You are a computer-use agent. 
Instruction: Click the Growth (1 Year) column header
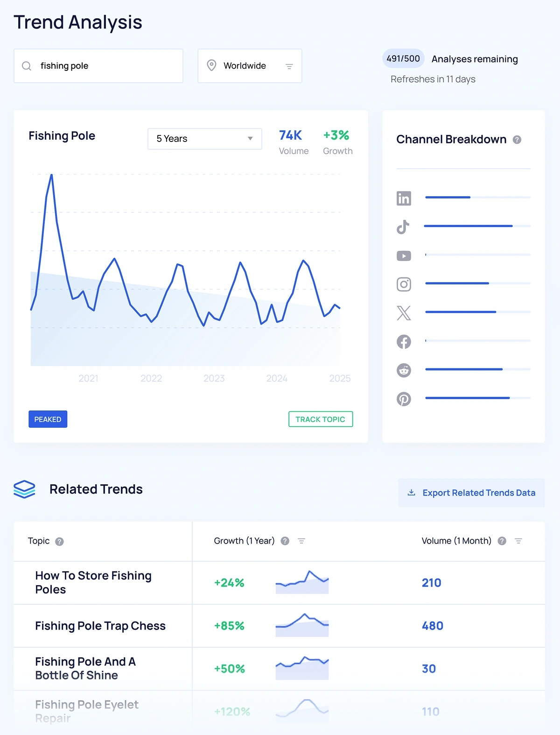244,541
